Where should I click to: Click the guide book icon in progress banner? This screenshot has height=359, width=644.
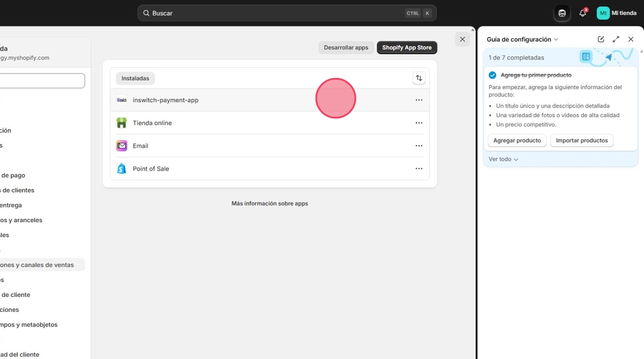(x=586, y=57)
